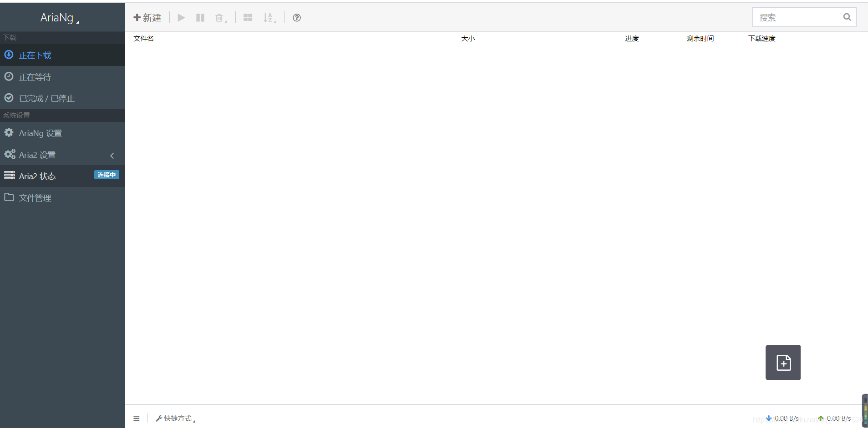Click the gear icon beside AriaNg 设置

pyautogui.click(x=9, y=132)
